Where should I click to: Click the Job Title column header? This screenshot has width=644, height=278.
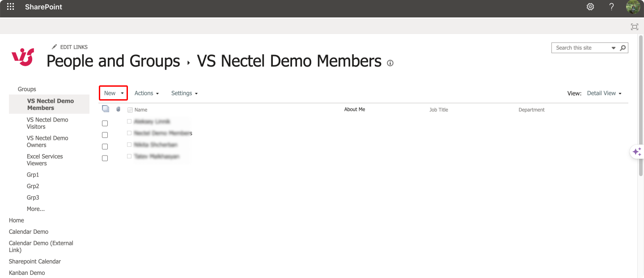pyautogui.click(x=439, y=110)
